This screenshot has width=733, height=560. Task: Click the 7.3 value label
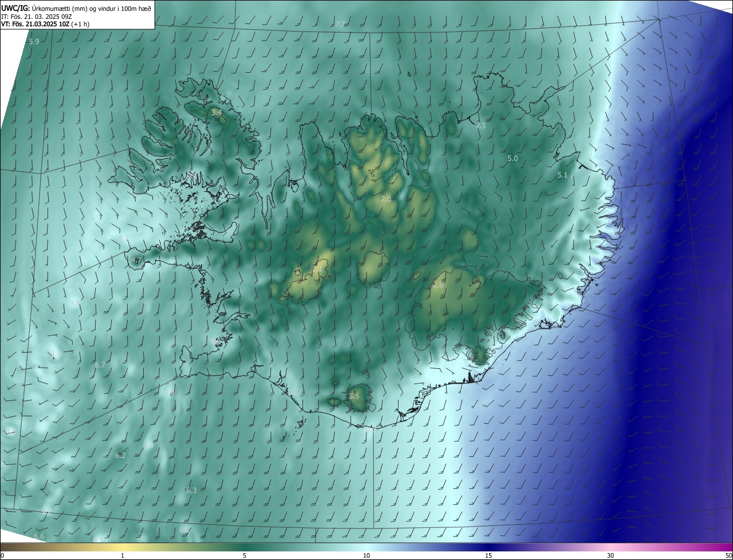(x=480, y=126)
